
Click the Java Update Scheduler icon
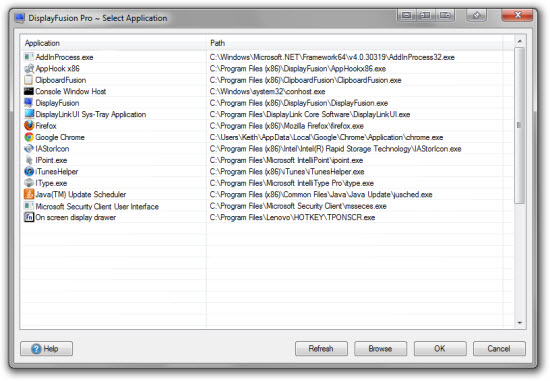tap(29, 194)
